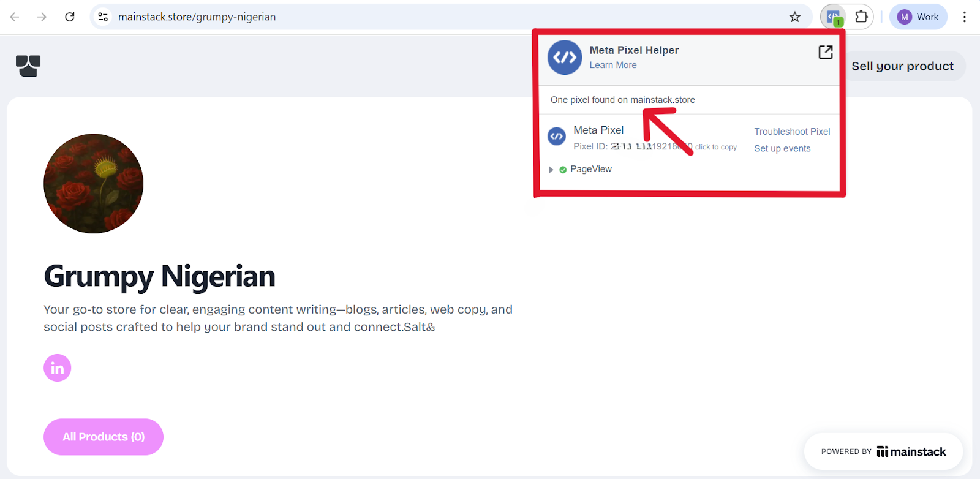Image resolution: width=980 pixels, height=479 pixels.
Task: Click the Powered by Mainstack badge
Action: tap(883, 451)
